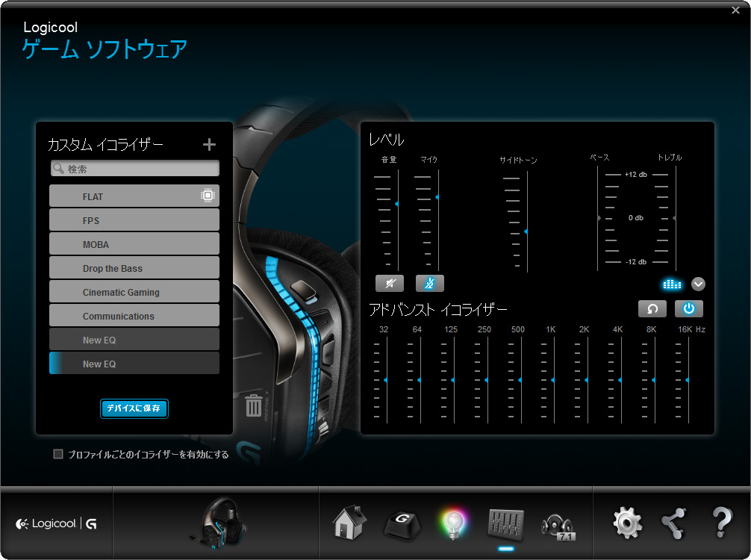This screenshot has height=560, width=751.
Task: Click the Logicool G logo
Action: pyautogui.click(x=57, y=523)
